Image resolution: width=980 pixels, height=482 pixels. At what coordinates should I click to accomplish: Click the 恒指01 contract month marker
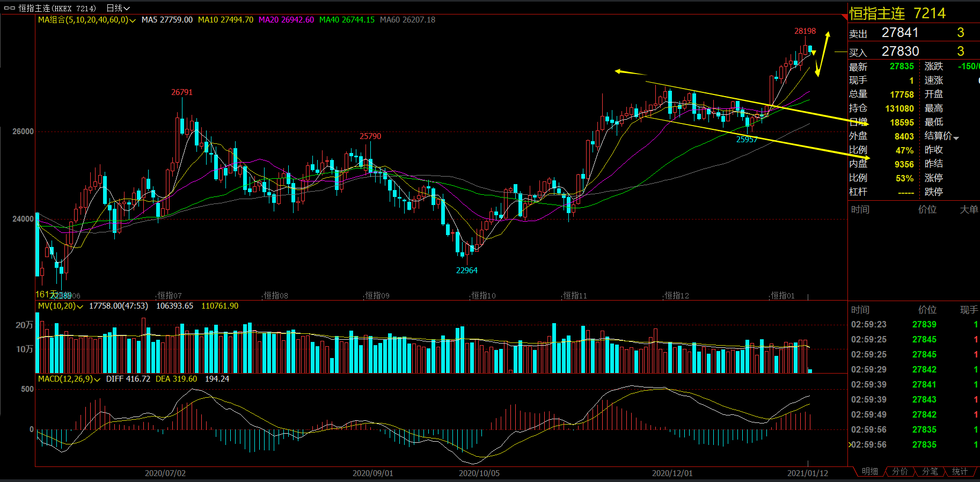pyautogui.click(x=782, y=296)
